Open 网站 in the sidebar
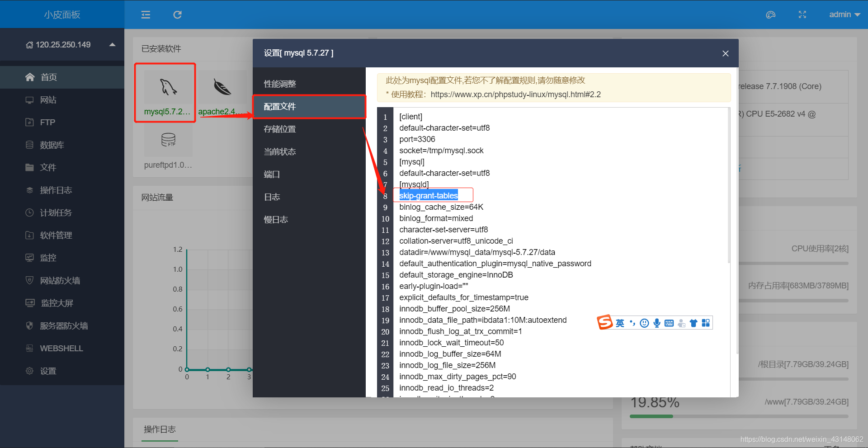868x448 pixels. point(62,100)
